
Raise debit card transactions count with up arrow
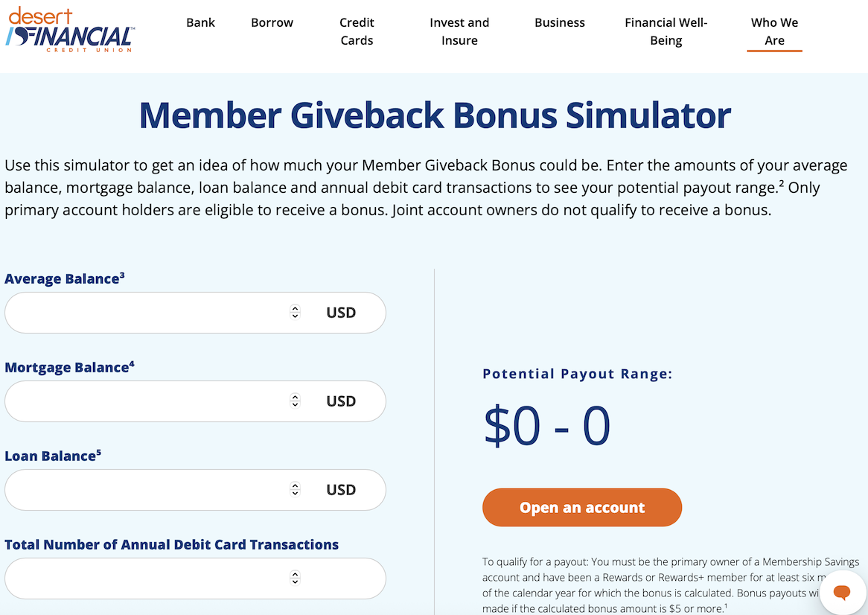[295, 574]
